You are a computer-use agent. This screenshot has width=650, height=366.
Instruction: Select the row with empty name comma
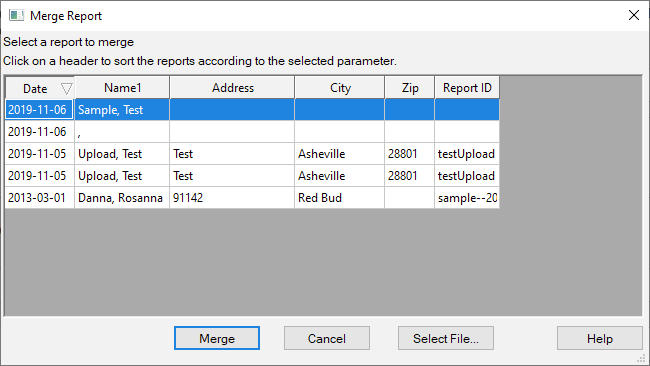pos(252,132)
